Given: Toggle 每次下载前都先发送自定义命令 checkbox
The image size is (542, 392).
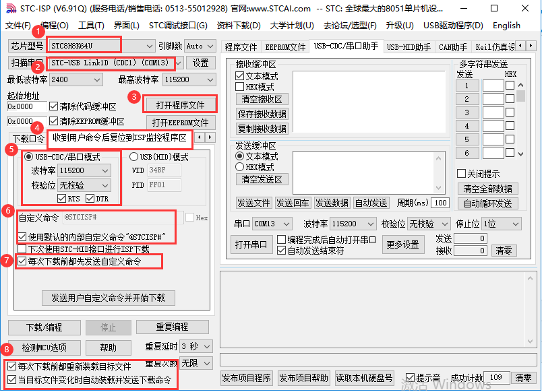Looking at the screenshot, I should pos(22,261).
